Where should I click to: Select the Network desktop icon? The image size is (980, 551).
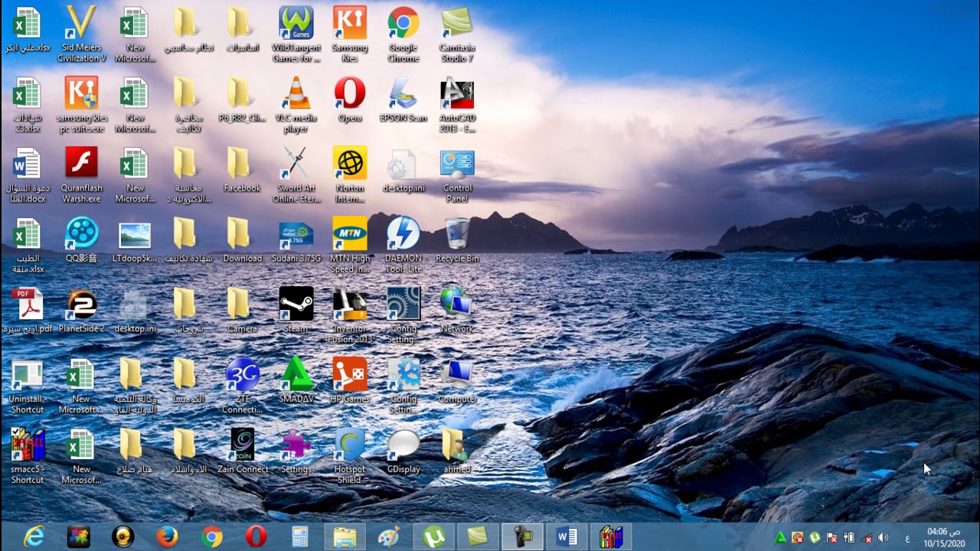pos(457,311)
